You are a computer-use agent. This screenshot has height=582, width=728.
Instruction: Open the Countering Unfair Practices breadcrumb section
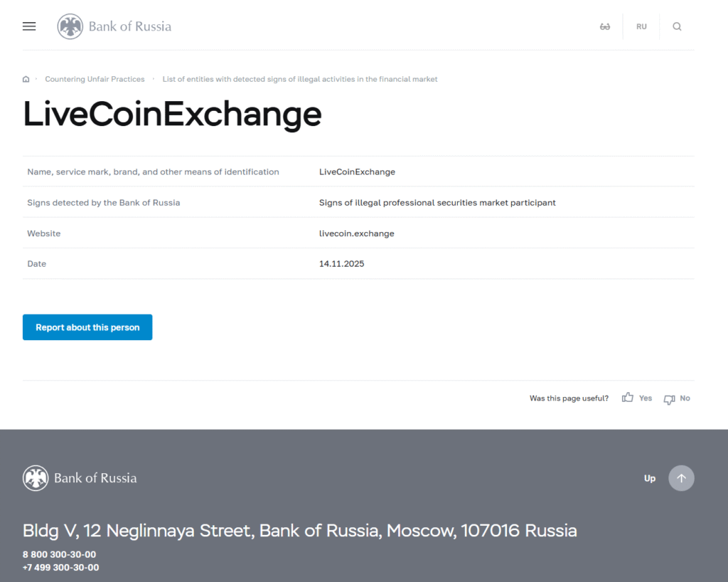tap(95, 79)
